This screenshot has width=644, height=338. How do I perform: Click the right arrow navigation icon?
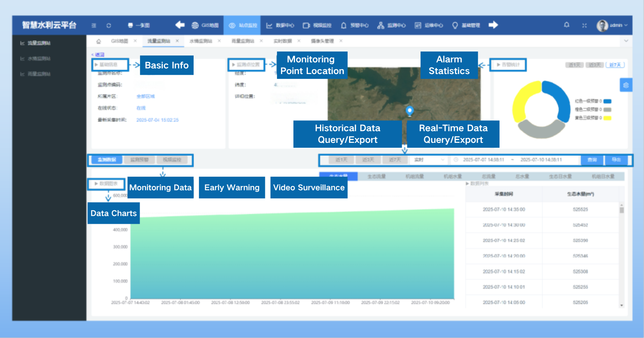click(493, 25)
